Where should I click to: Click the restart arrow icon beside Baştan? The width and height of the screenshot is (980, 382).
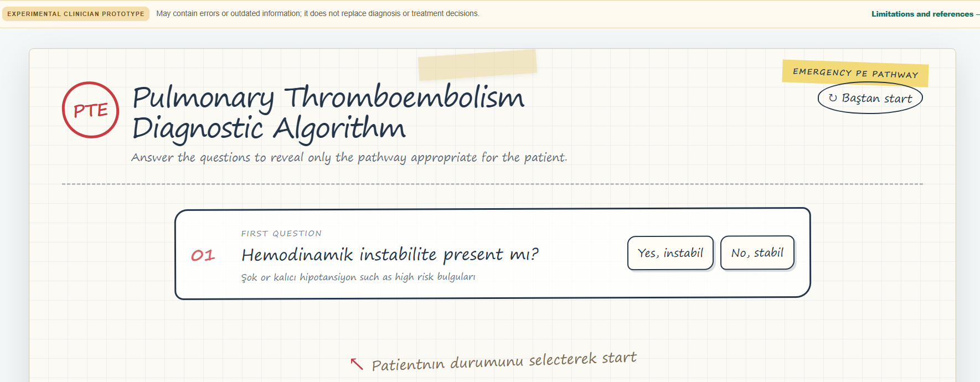[x=833, y=98]
